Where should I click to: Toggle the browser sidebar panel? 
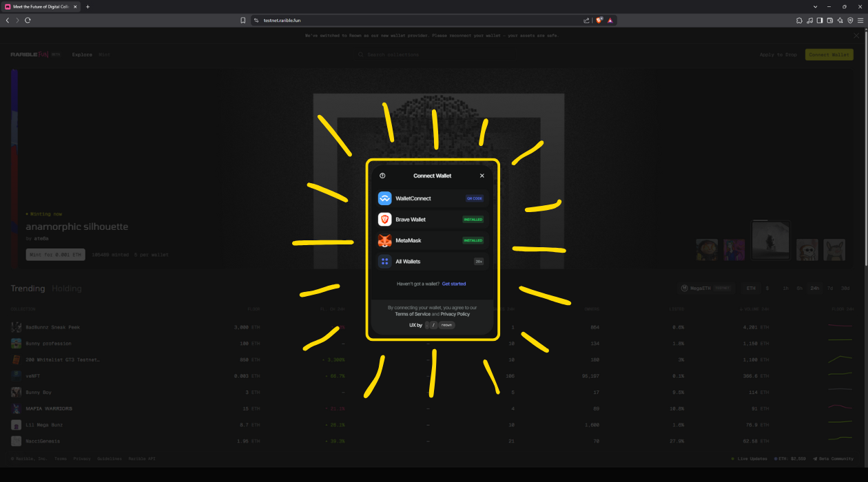point(820,20)
